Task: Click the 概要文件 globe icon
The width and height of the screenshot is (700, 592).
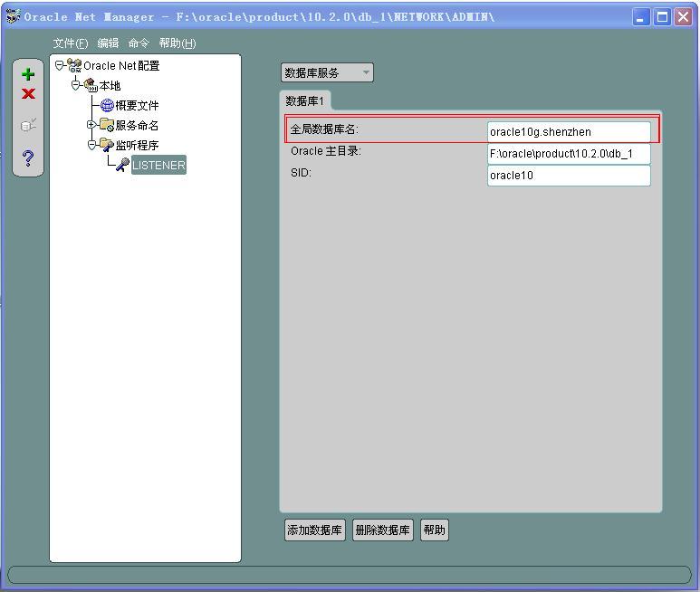Action: click(107, 105)
